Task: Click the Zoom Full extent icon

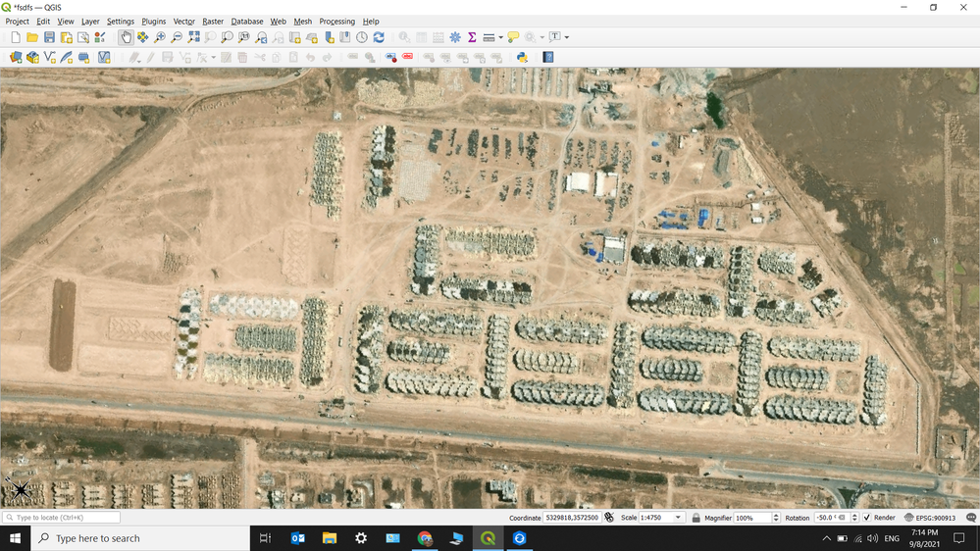Action: tap(194, 37)
